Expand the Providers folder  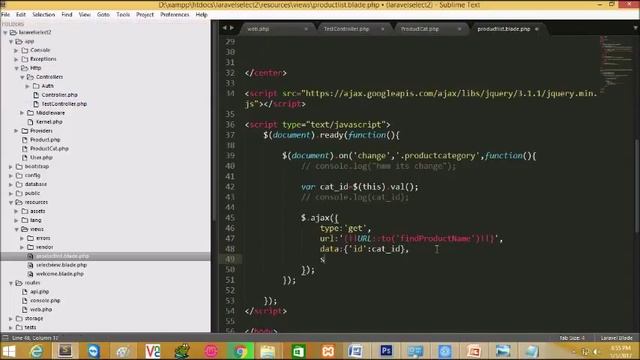click(17, 131)
